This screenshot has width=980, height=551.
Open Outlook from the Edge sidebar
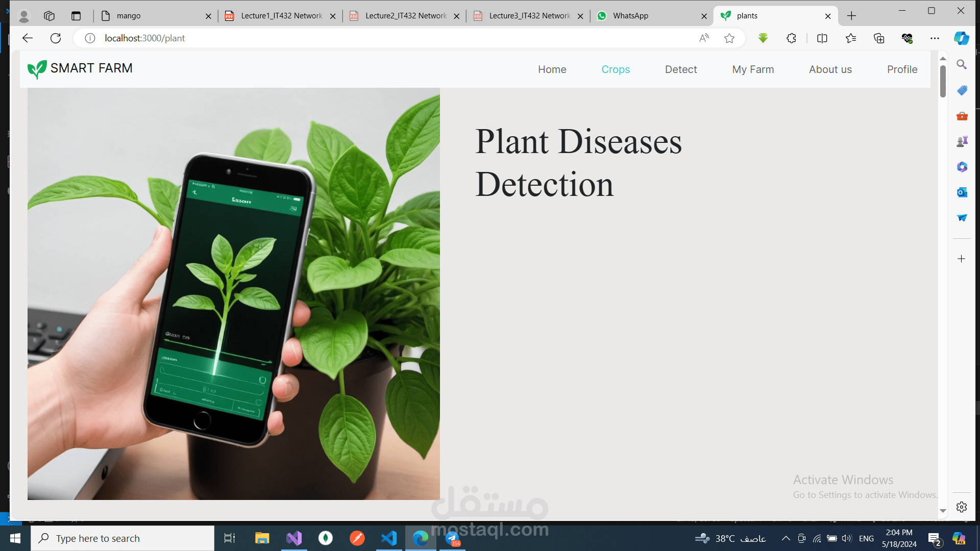[962, 192]
